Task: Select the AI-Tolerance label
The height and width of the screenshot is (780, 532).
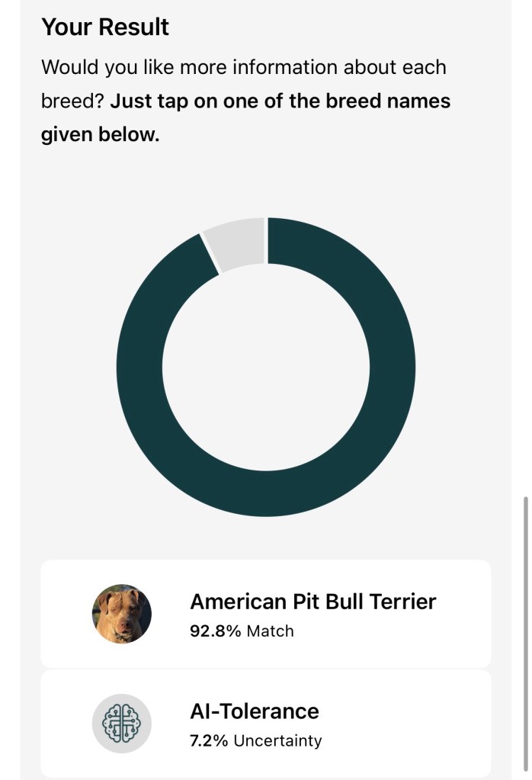Action: (x=254, y=711)
